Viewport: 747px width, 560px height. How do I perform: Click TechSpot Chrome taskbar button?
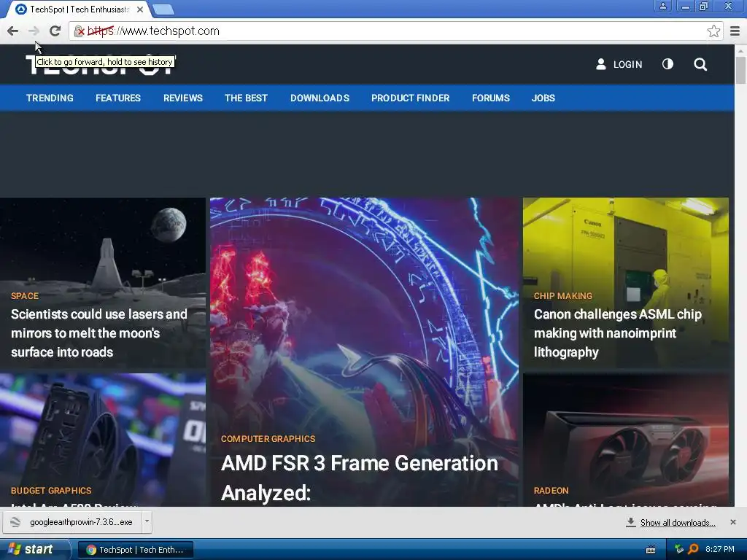(x=135, y=550)
